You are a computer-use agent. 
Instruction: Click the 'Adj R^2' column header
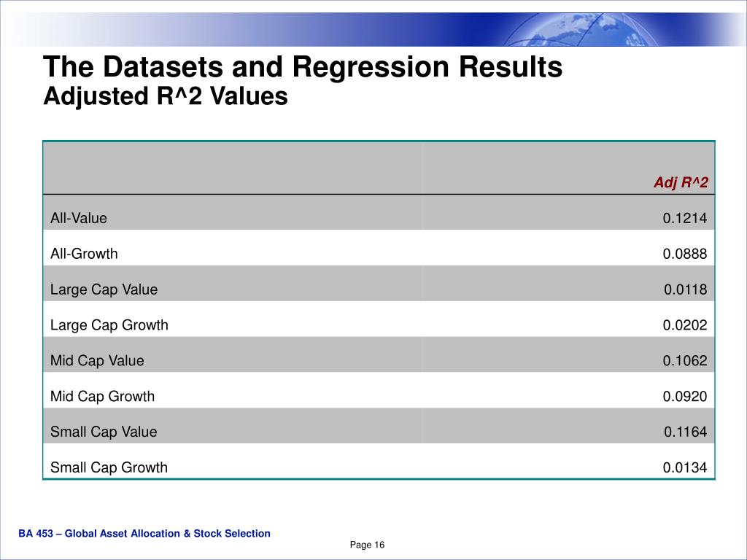point(681,182)
